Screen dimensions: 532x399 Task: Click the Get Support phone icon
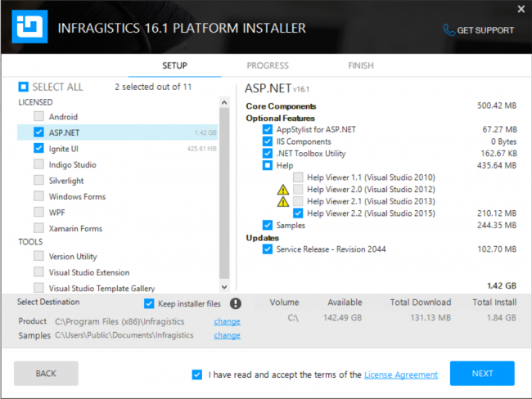449,30
